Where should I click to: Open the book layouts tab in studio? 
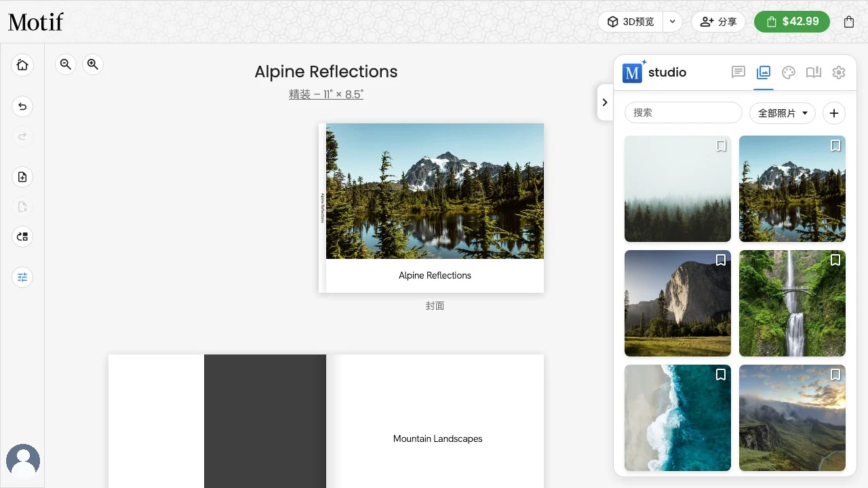point(814,73)
